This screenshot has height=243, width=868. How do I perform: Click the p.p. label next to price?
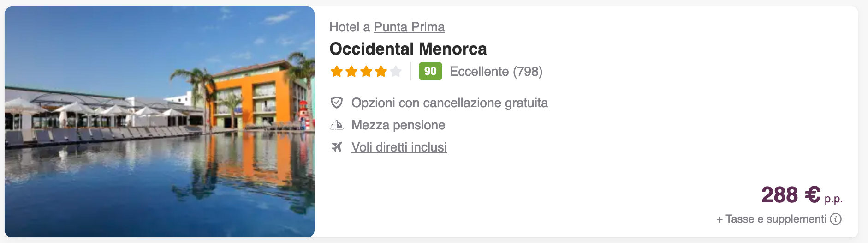833,199
